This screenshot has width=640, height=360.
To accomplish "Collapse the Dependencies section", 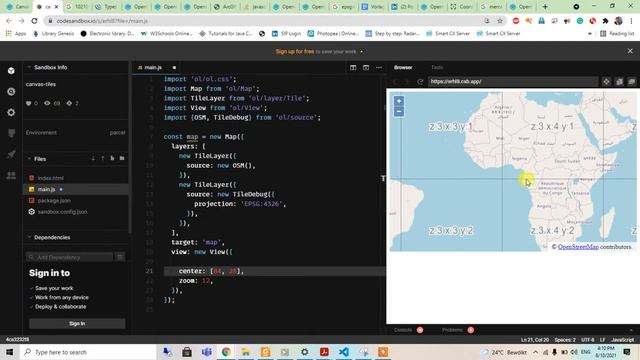I will 29,237.
